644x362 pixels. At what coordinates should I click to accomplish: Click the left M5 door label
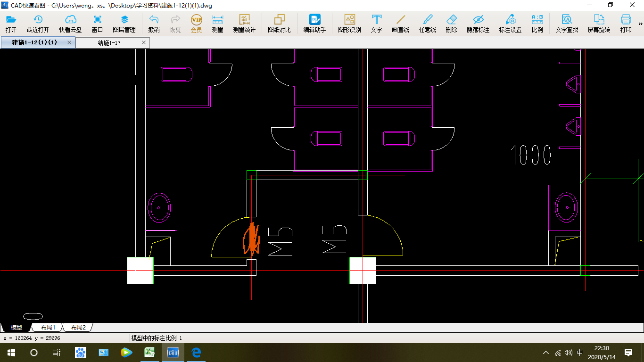pos(281,241)
